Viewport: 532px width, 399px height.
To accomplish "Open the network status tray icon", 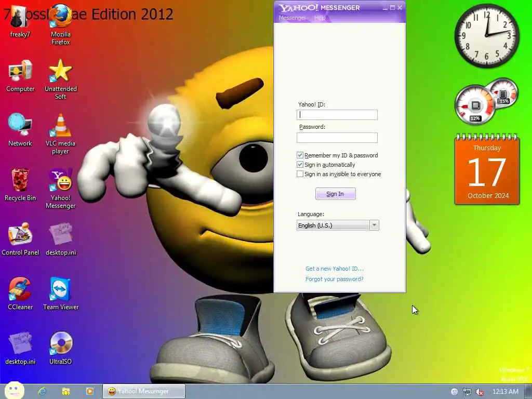I will click(467, 392).
